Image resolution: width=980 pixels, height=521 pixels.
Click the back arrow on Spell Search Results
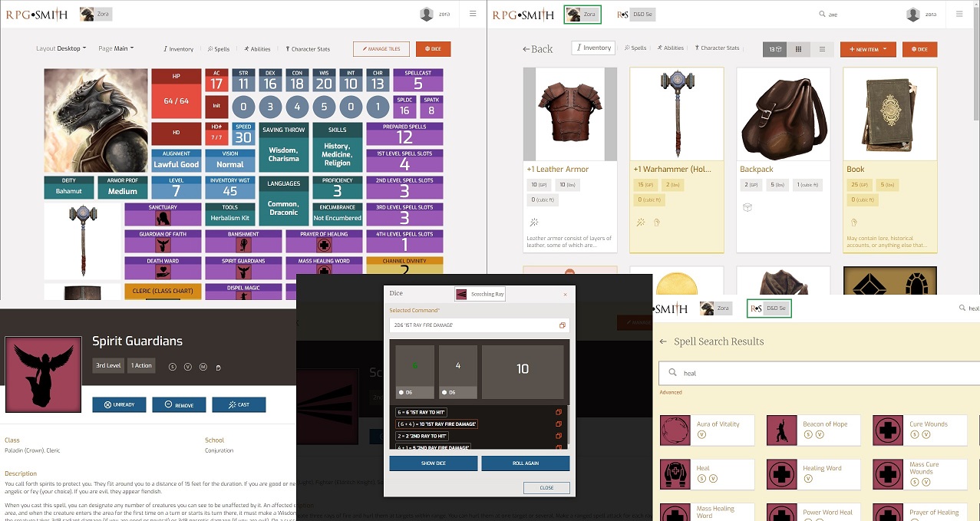pos(664,341)
